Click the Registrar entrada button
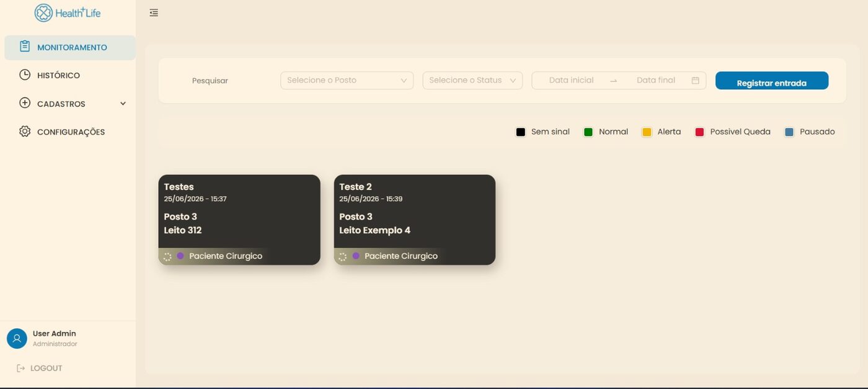 (x=772, y=81)
